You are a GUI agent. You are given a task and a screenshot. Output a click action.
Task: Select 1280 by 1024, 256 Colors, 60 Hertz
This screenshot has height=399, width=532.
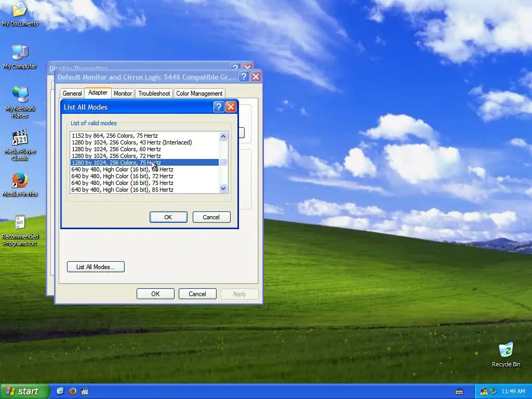(144, 149)
